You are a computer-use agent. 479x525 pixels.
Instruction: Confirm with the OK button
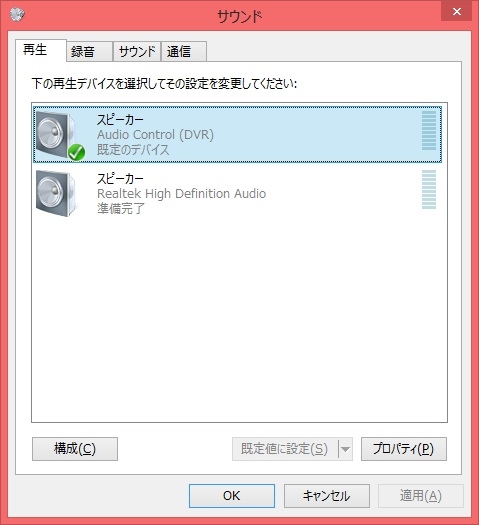click(x=232, y=496)
